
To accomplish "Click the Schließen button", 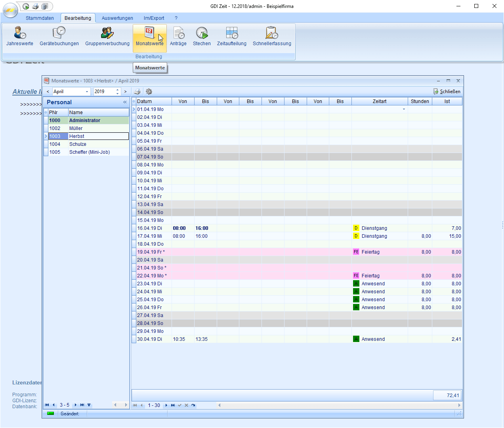I will 447,92.
